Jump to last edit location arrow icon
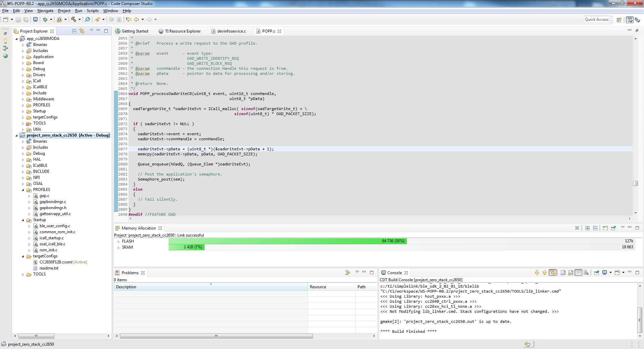The image size is (644, 349). (x=128, y=19)
